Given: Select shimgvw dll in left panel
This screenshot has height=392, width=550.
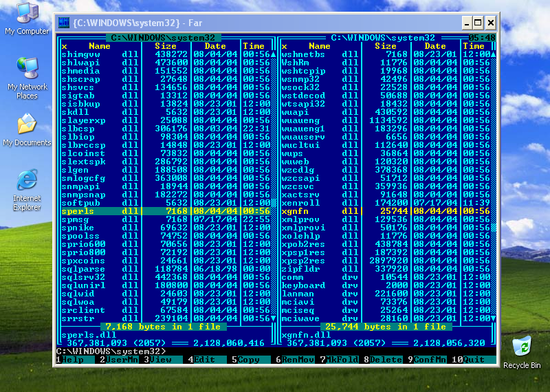Looking at the screenshot, I should pyautogui.click(x=166, y=54).
